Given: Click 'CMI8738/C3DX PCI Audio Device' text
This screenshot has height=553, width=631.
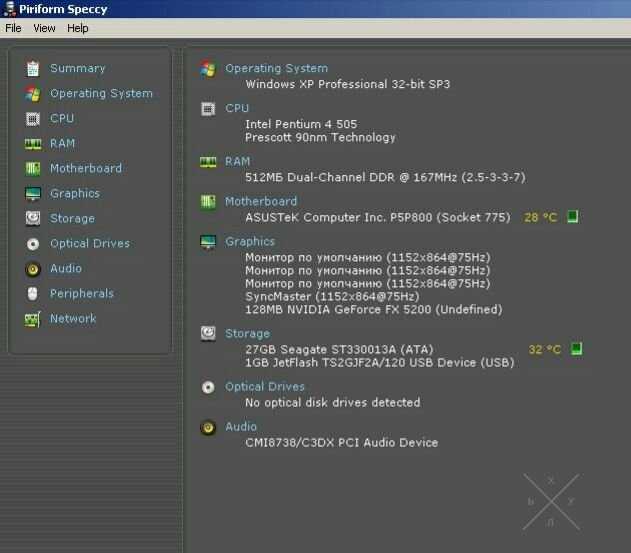Looking at the screenshot, I should coord(342,443).
